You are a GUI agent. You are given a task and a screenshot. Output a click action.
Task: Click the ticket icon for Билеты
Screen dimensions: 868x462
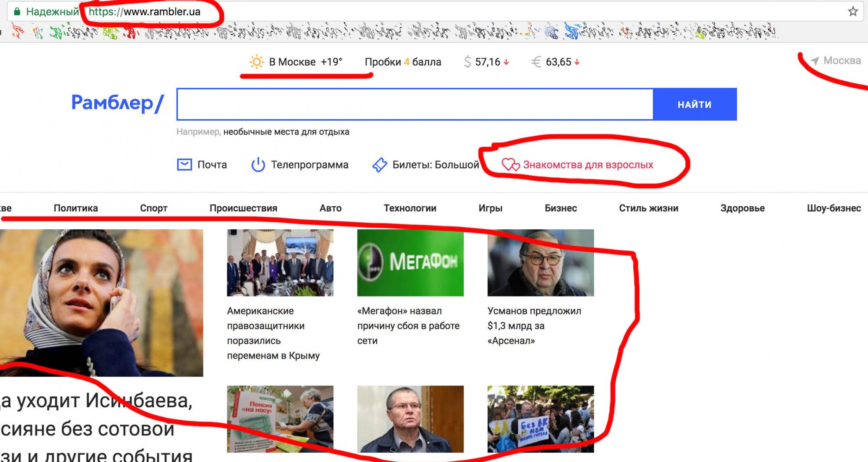coord(380,165)
